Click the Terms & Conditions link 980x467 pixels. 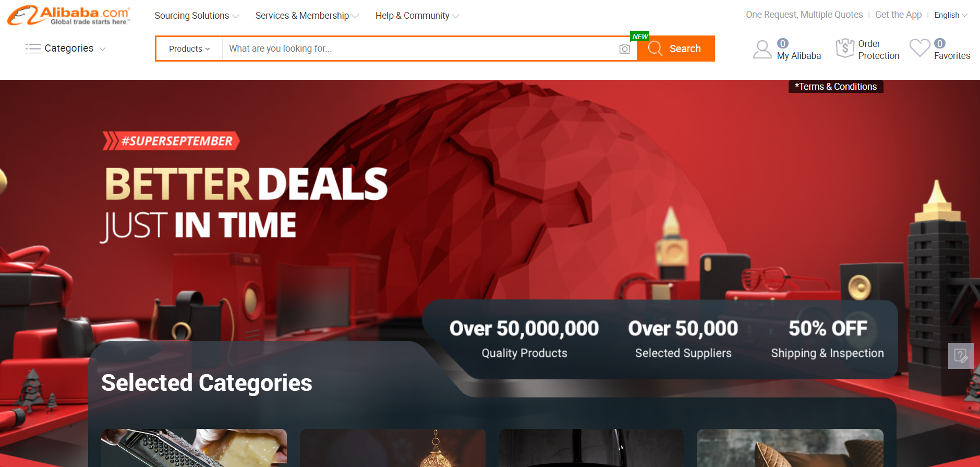(836, 87)
